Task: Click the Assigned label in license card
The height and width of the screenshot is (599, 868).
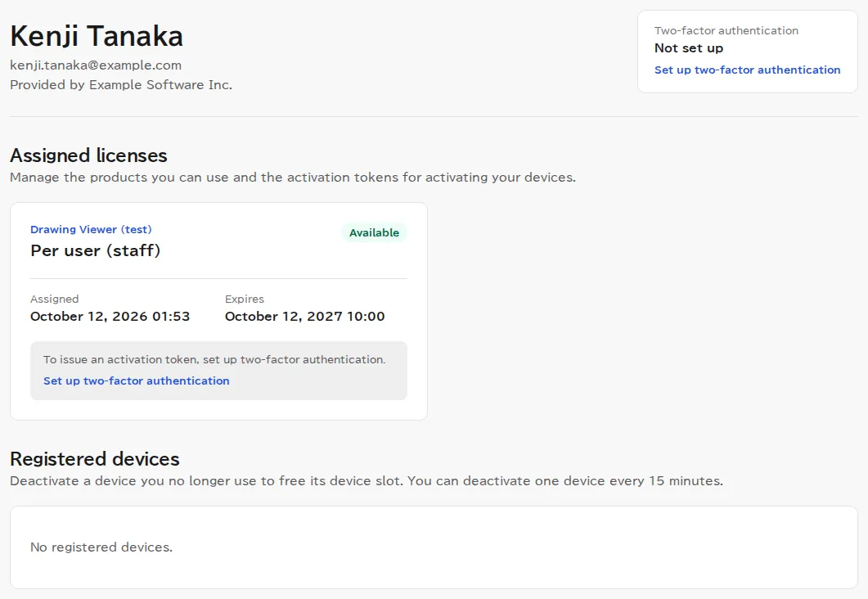Action: [x=54, y=299]
